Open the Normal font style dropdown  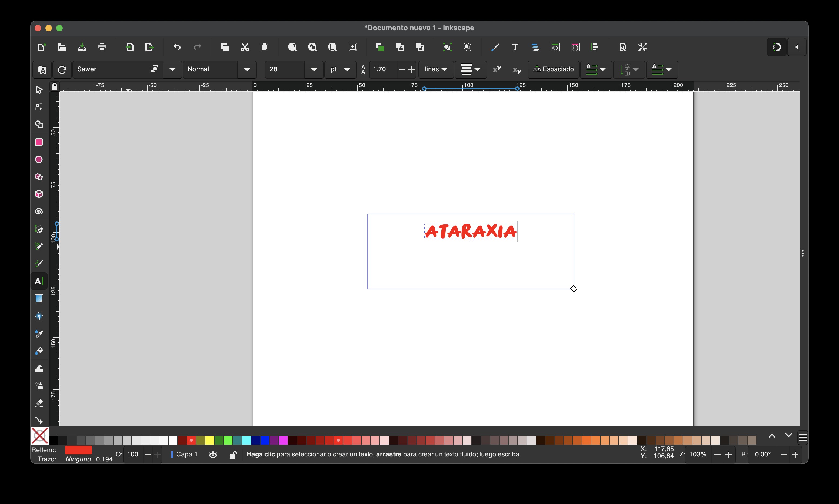coord(247,70)
